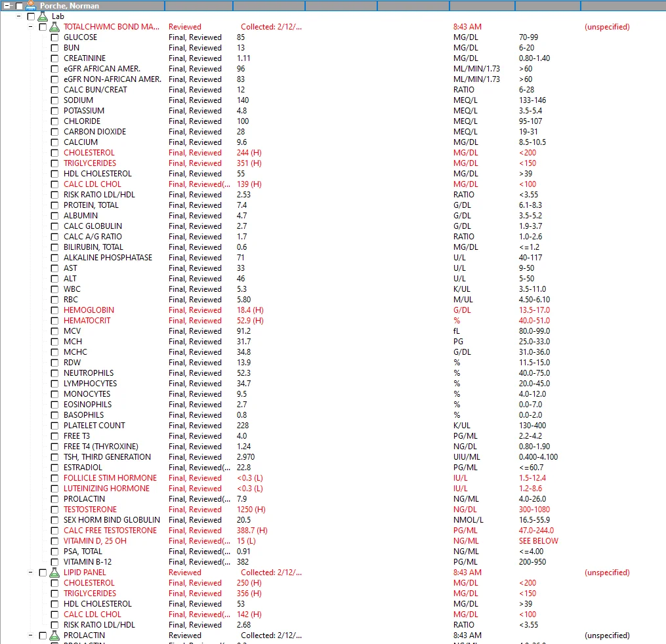The width and height of the screenshot is (666, 644).
Task: Collapse the bottom PROLACTIN panel group
Action: pyautogui.click(x=31, y=635)
